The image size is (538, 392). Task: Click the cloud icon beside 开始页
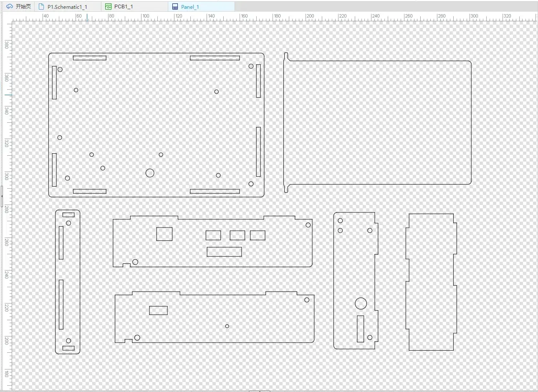tap(10, 7)
